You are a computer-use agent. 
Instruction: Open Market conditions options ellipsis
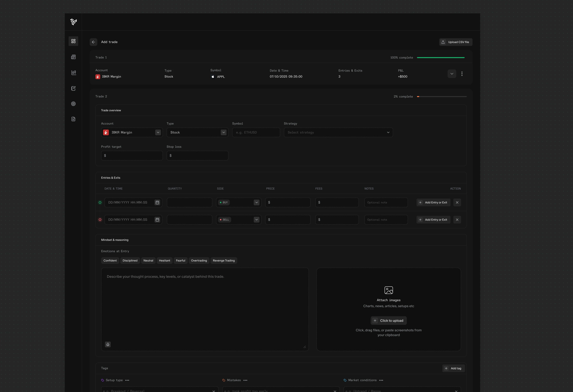(381, 380)
